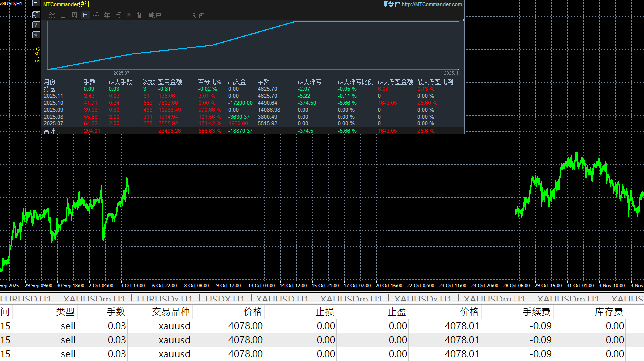This screenshot has width=644, height=361.
Task: Open the M tab
Action: (x=129, y=16)
